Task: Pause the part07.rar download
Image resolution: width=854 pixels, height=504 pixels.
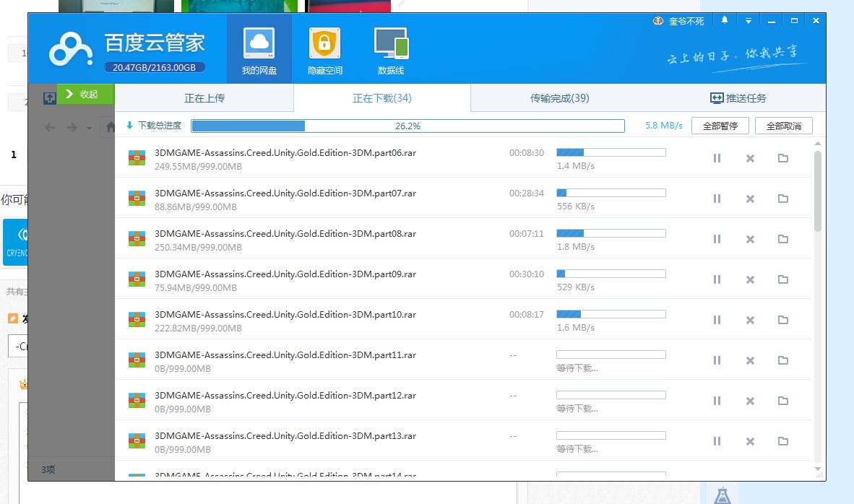Action: pos(717,199)
